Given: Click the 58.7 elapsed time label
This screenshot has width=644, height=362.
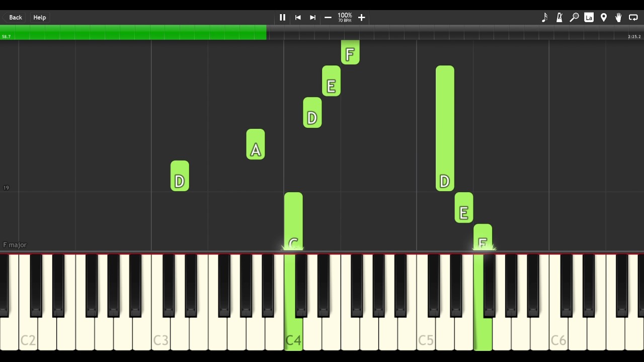Looking at the screenshot, I should point(6,37).
